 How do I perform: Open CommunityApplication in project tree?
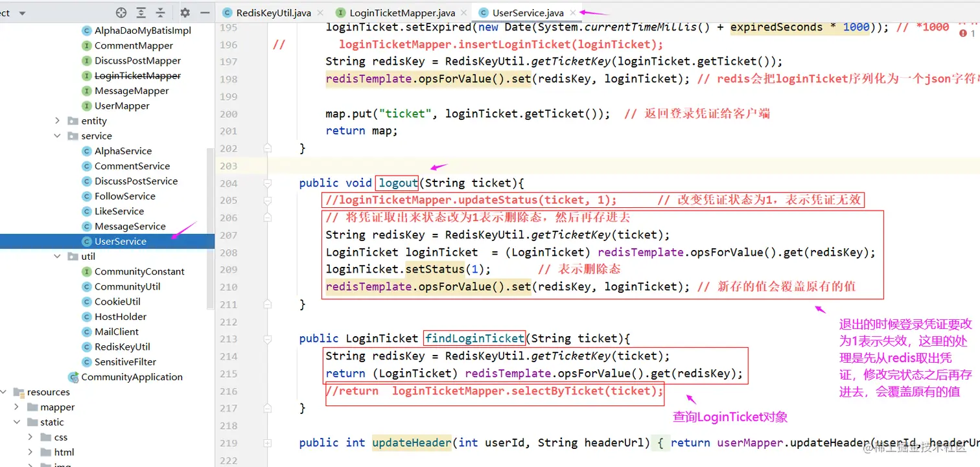[132, 377]
